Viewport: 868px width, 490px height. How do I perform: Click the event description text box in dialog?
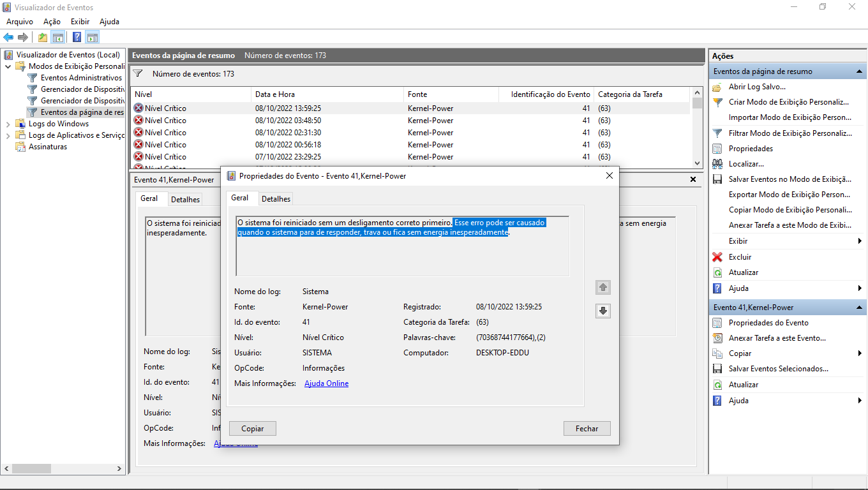click(403, 246)
